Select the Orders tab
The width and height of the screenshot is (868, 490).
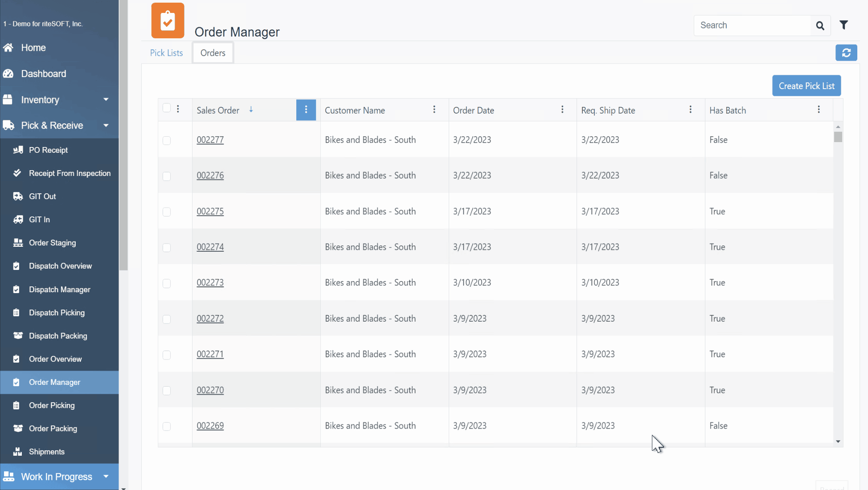click(213, 53)
